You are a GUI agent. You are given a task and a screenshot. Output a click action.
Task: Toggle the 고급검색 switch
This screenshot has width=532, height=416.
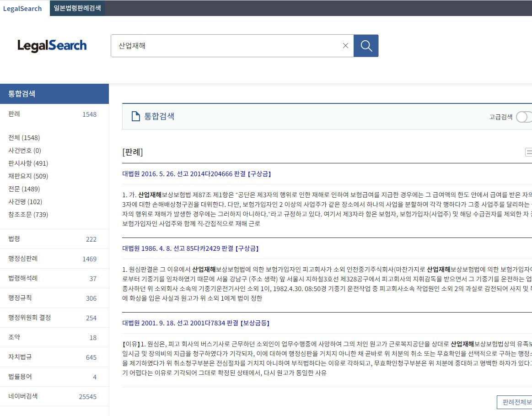tap(523, 117)
